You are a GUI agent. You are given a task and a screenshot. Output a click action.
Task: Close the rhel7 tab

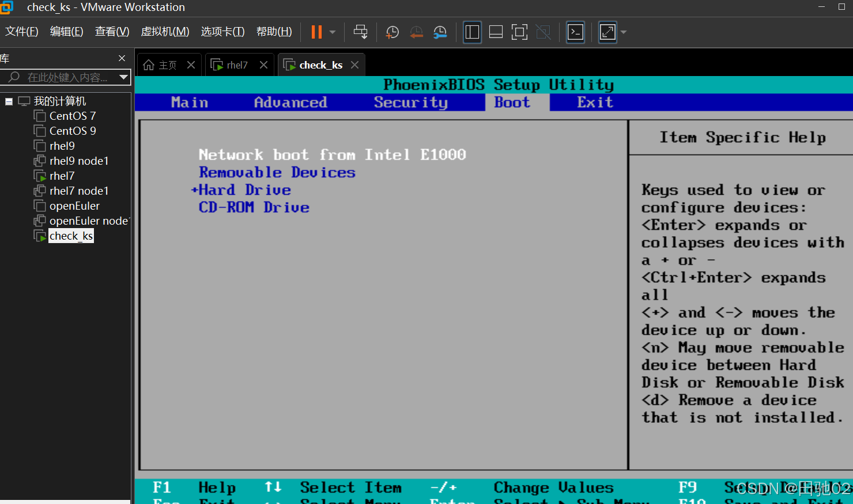[x=263, y=65]
